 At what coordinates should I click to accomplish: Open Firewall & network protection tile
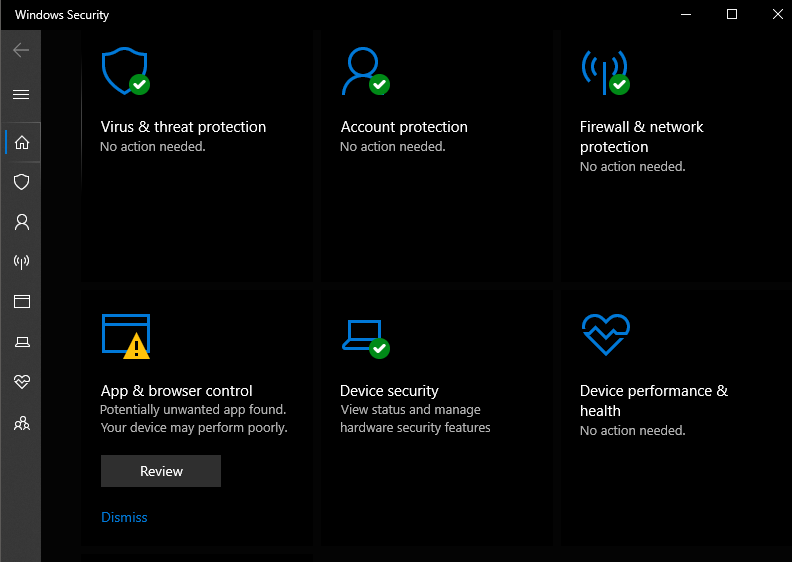641,136
